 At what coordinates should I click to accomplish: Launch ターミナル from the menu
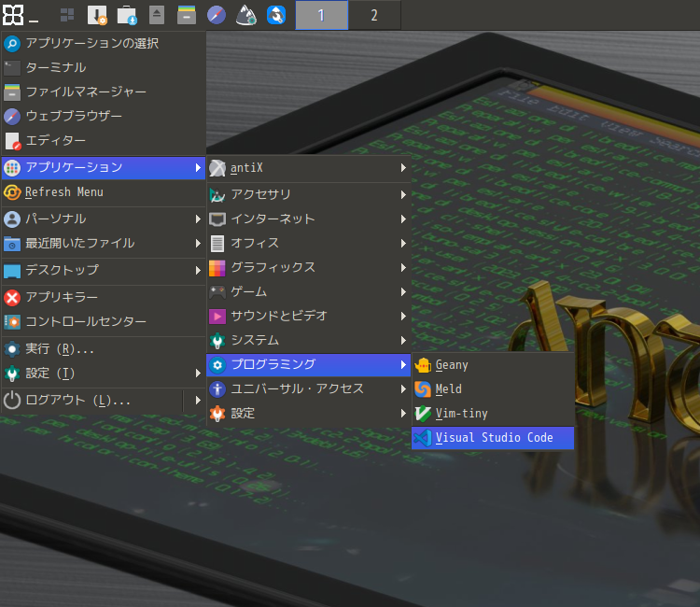click(104, 67)
